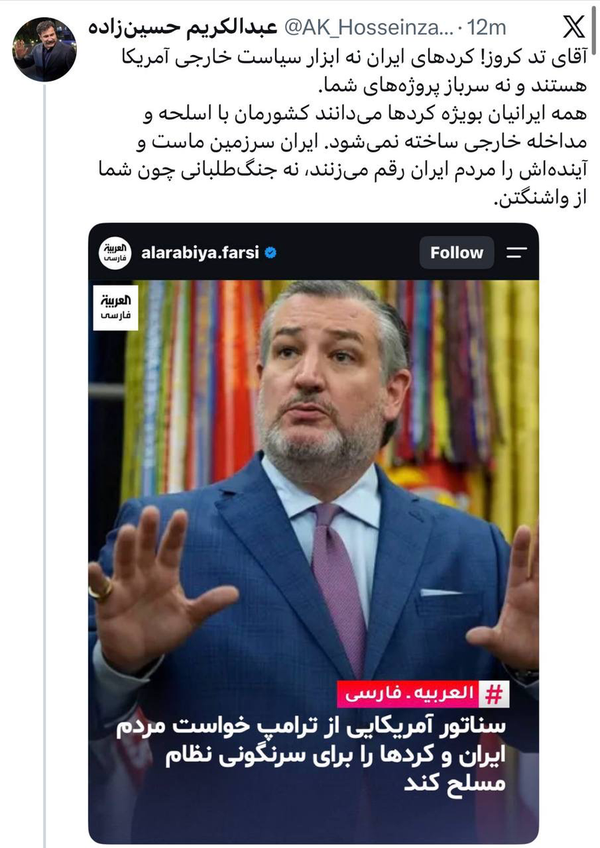Click the white headline caption on photo
600x848 pixels.
[311, 754]
